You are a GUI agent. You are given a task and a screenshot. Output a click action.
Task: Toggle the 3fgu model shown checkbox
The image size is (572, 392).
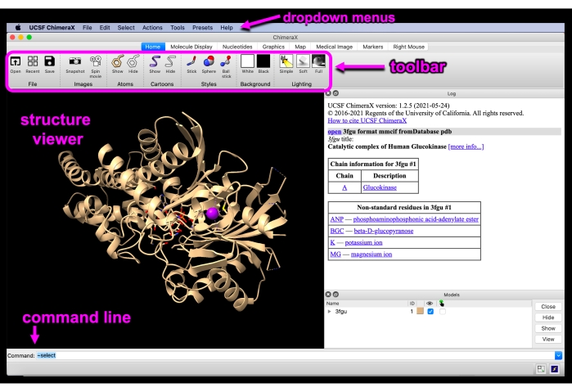(x=430, y=311)
